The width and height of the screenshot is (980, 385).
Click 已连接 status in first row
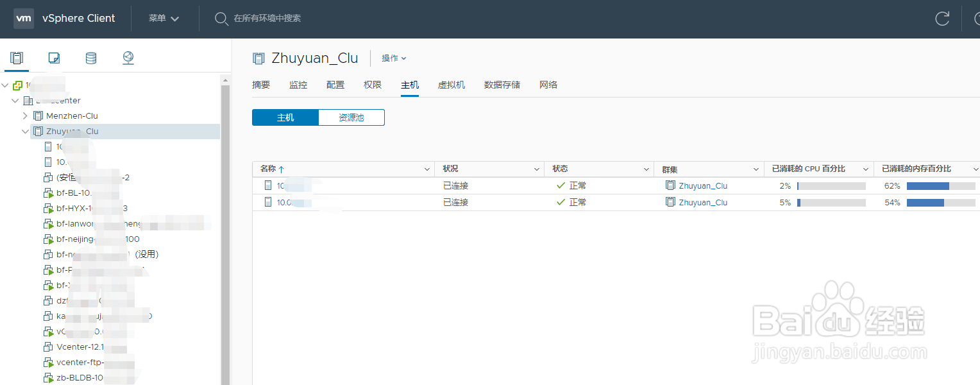(x=456, y=186)
